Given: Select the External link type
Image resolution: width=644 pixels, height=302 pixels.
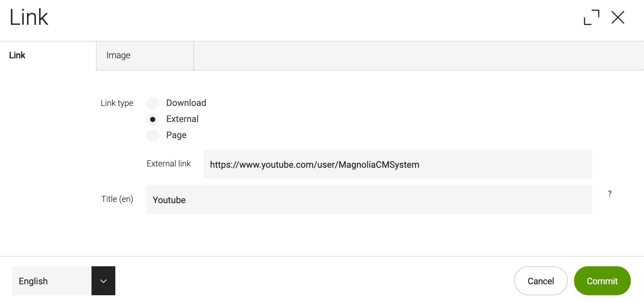Looking at the screenshot, I should [x=152, y=119].
